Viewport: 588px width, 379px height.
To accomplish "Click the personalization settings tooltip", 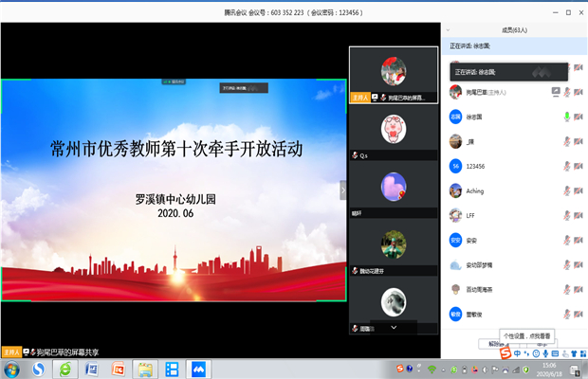I will (x=527, y=335).
